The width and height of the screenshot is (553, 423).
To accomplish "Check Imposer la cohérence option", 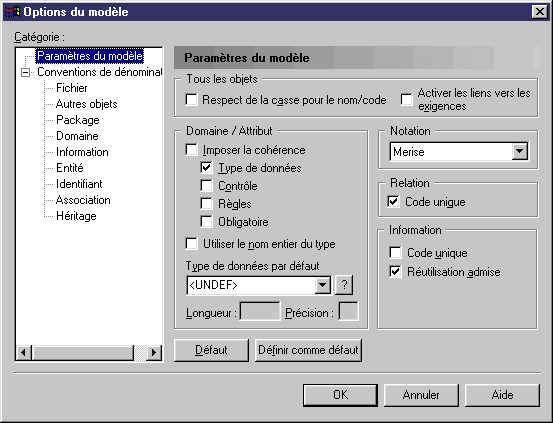I will pyautogui.click(x=192, y=150).
